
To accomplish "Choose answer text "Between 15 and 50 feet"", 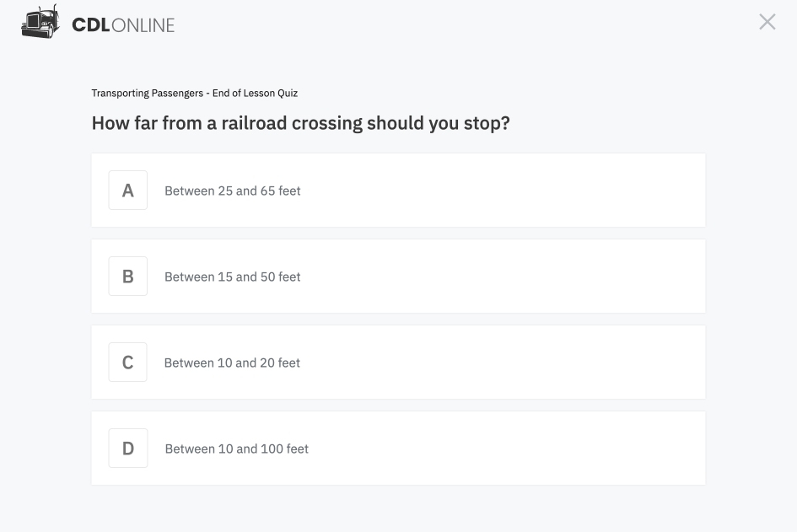I will tap(233, 277).
